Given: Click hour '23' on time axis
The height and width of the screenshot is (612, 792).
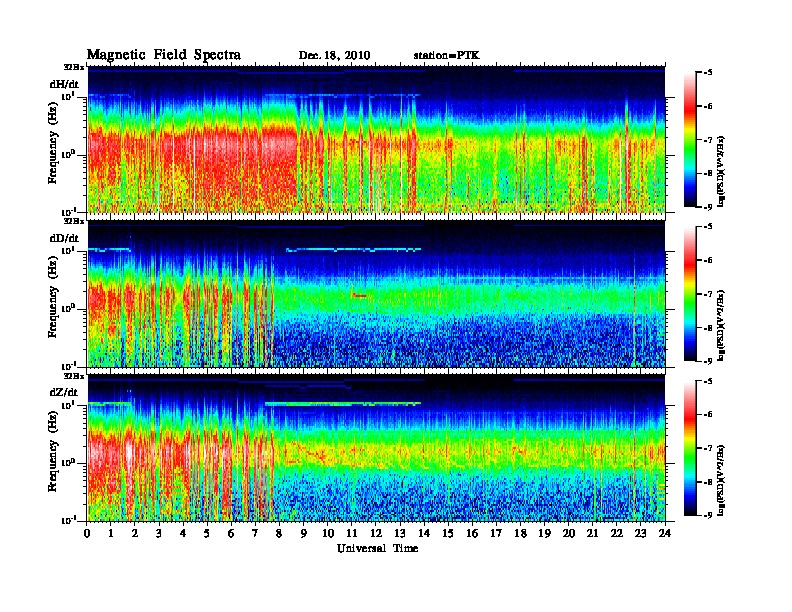Looking at the screenshot, I should [x=640, y=534].
